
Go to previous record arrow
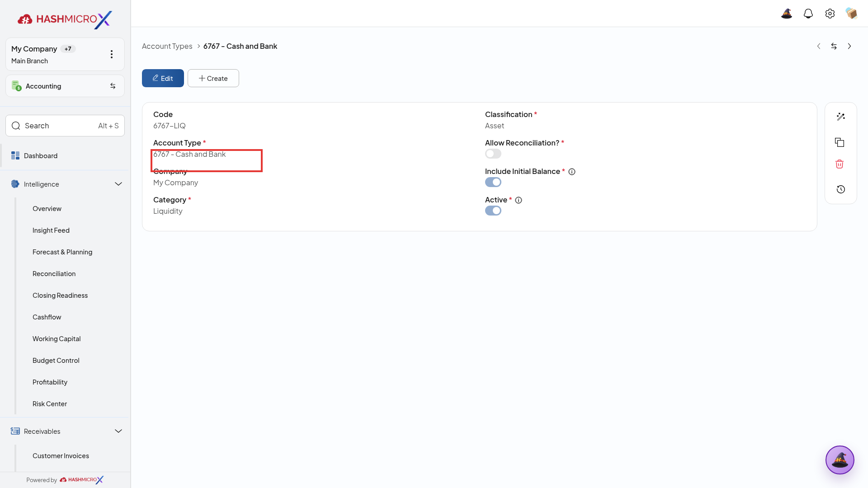(819, 46)
